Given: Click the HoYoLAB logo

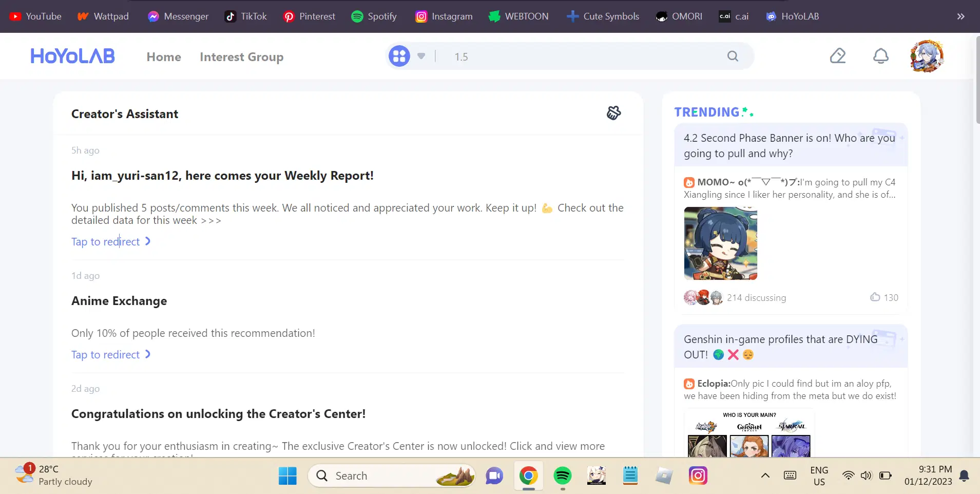Looking at the screenshot, I should 72,56.
